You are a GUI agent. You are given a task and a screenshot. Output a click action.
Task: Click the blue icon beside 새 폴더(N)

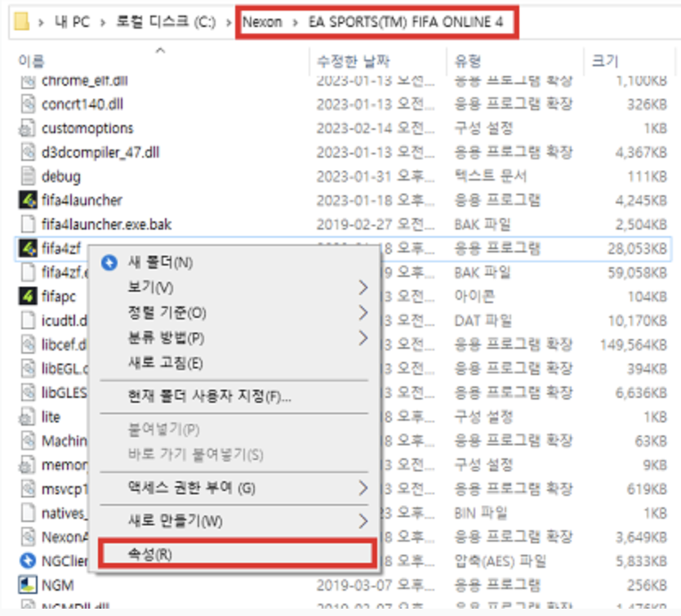(109, 262)
